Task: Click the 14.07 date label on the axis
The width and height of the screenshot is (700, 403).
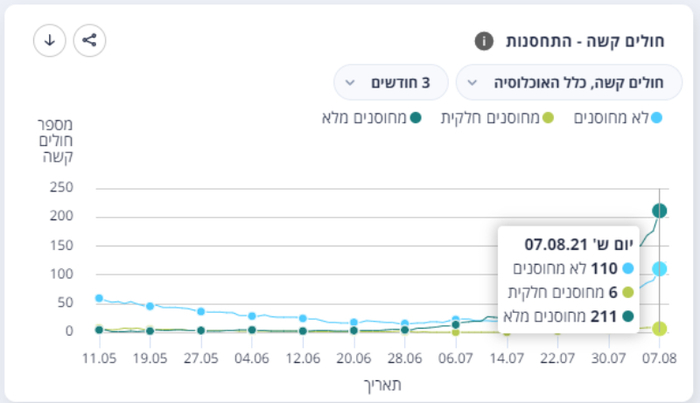Action: [507, 357]
